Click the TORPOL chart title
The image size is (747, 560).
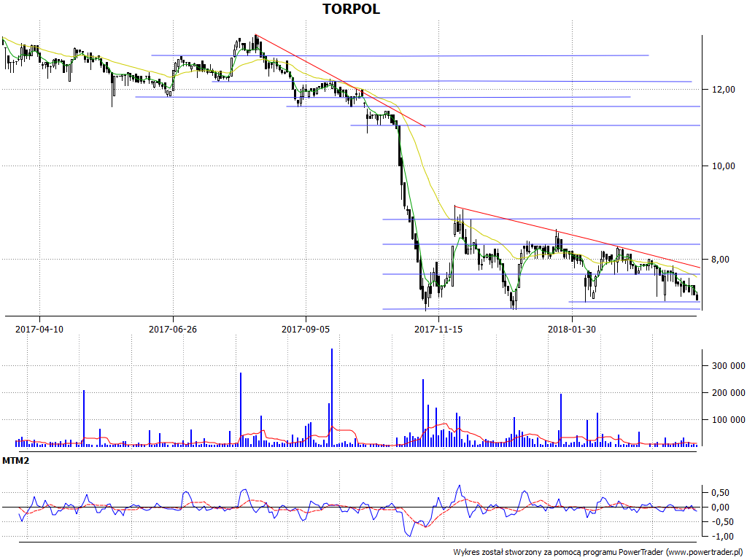pyautogui.click(x=351, y=9)
